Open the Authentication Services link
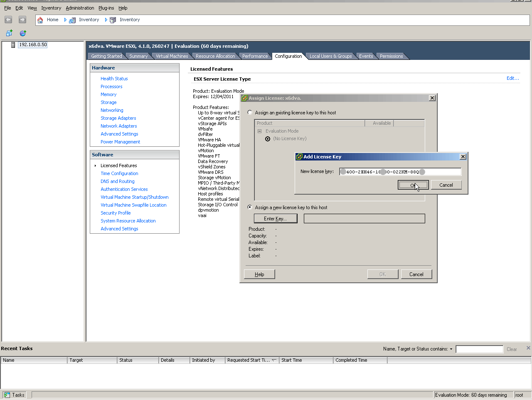The height and width of the screenshot is (400, 532). pyautogui.click(x=124, y=189)
